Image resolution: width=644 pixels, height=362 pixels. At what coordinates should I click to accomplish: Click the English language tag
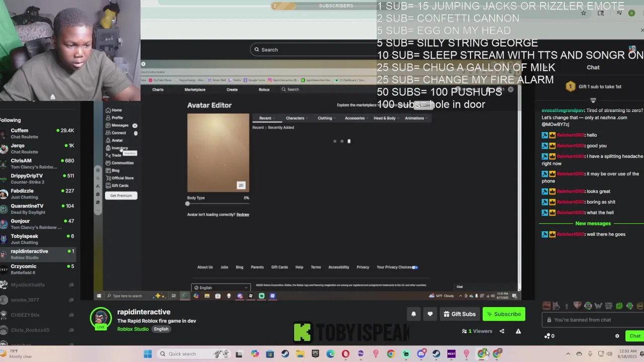[161, 329]
